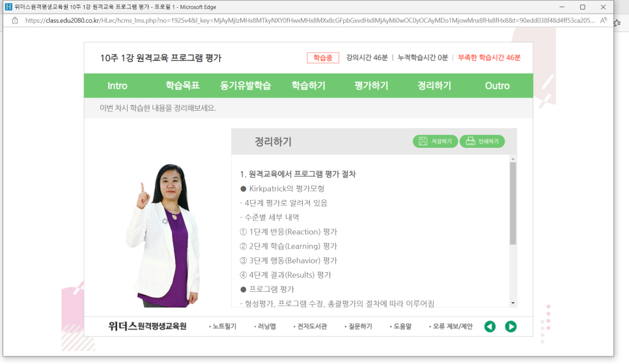The width and height of the screenshot is (629, 364).
Task: Select the 정리하기 tab
Action: 434,85
